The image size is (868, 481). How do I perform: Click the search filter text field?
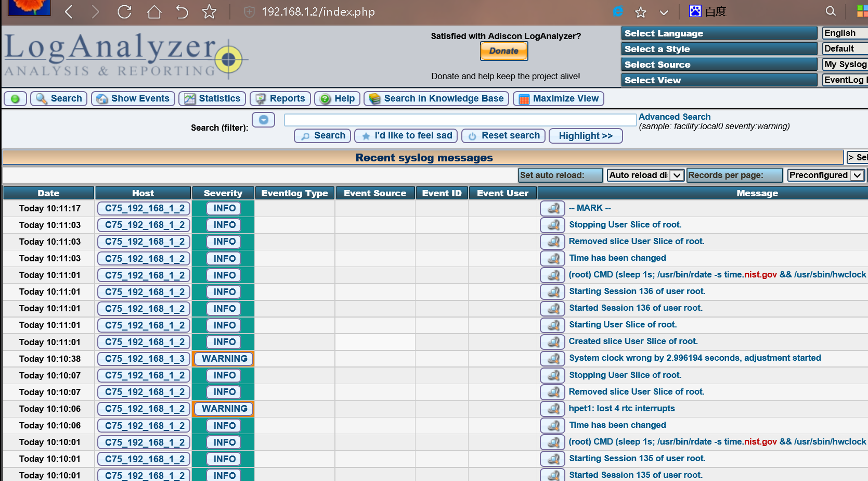tap(460, 120)
